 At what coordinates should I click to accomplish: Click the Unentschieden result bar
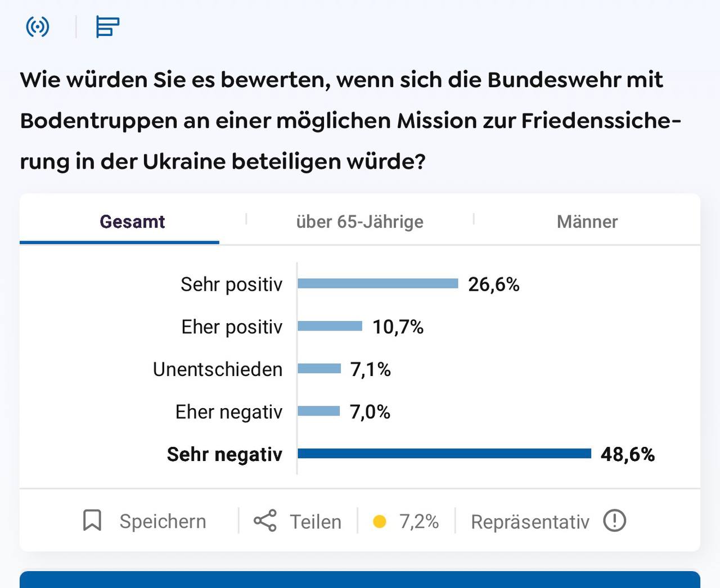pos(319,369)
